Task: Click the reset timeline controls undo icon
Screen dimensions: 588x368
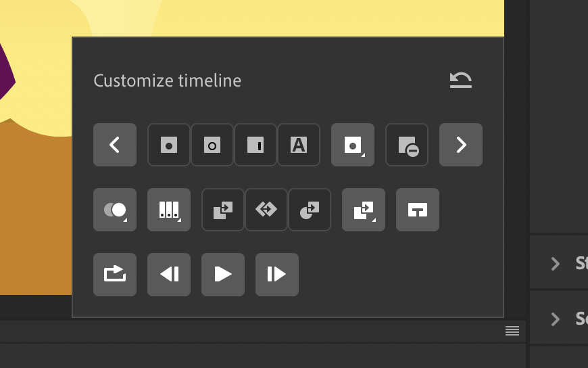Action: [460, 80]
